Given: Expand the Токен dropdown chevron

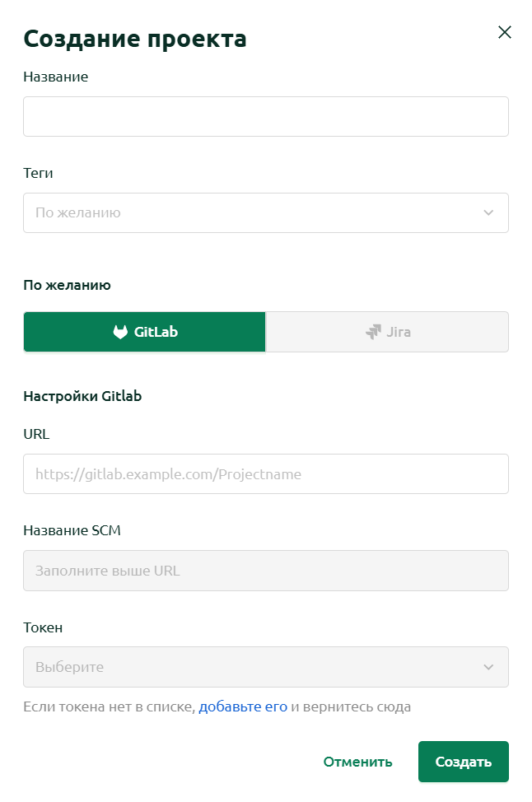Looking at the screenshot, I should coord(488,667).
